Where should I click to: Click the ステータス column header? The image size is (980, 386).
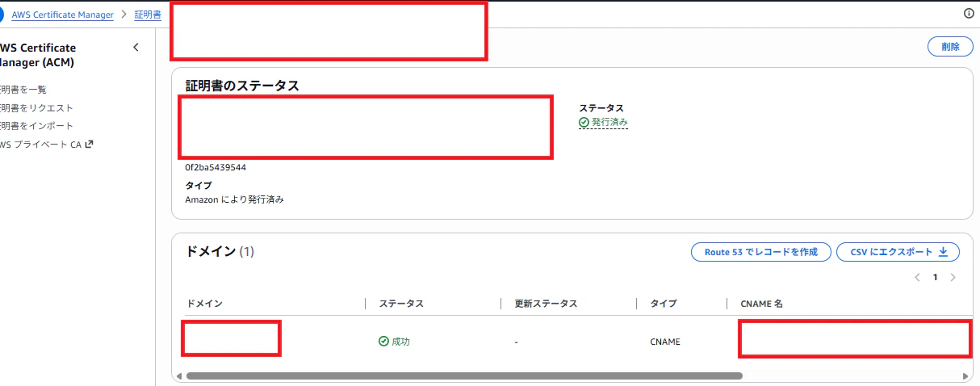401,304
